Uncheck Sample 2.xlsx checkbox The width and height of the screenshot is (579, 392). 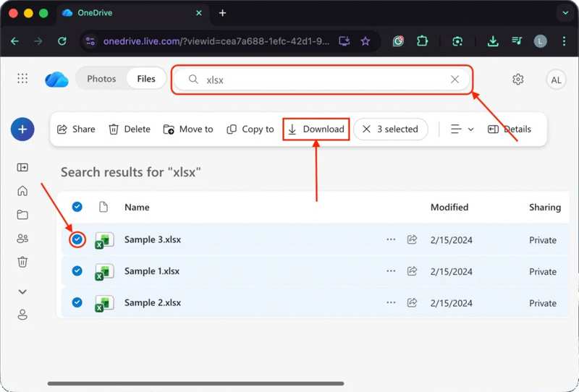coord(77,302)
